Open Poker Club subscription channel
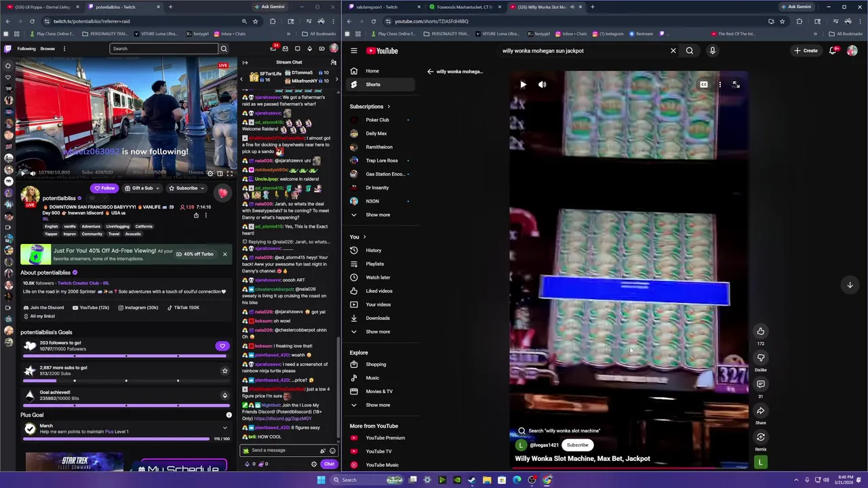Screen dimensions: 868x488 (x=380, y=120)
